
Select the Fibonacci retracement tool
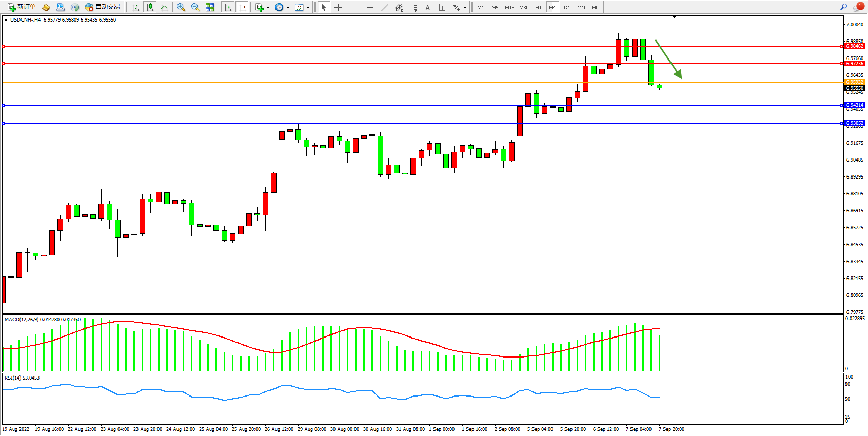pyautogui.click(x=413, y=7)
